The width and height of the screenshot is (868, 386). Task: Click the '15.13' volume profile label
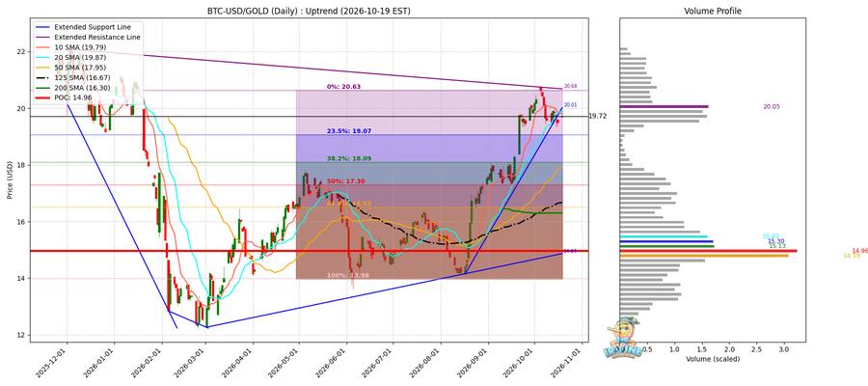pyautogui.click(x=776, y=245)
